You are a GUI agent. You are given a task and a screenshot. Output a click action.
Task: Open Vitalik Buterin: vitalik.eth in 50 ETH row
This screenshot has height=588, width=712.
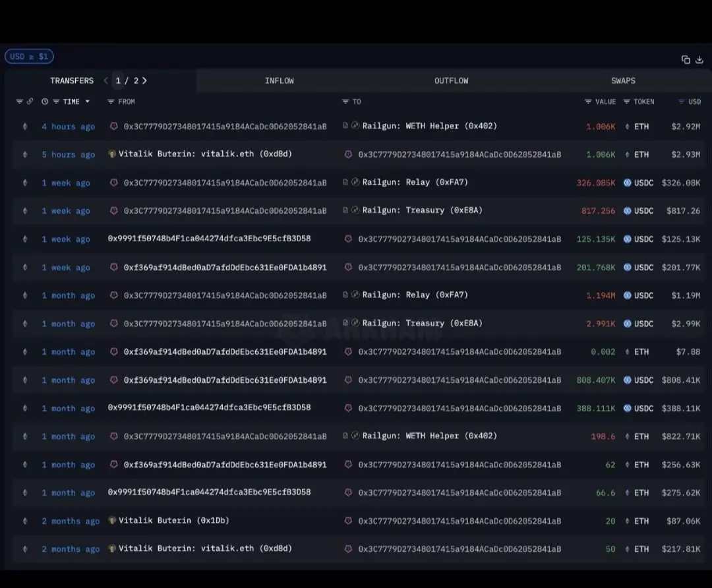tap(205, 548)
